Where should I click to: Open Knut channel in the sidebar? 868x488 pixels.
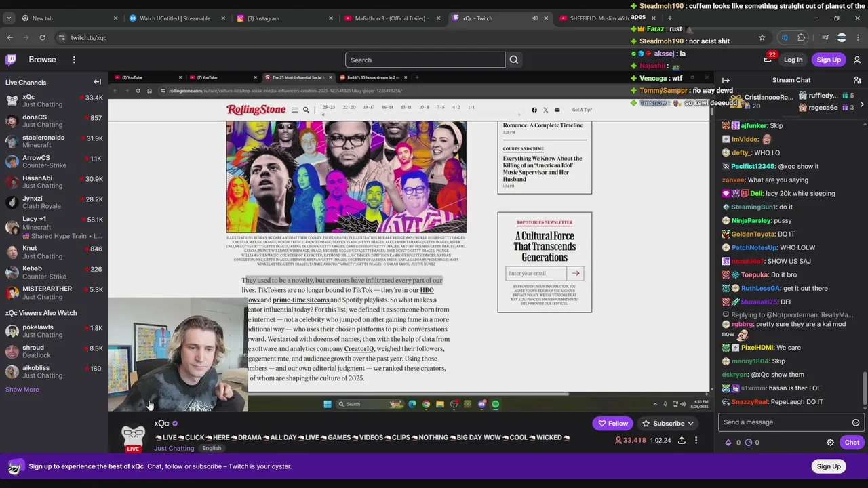(x=54, y=252)
